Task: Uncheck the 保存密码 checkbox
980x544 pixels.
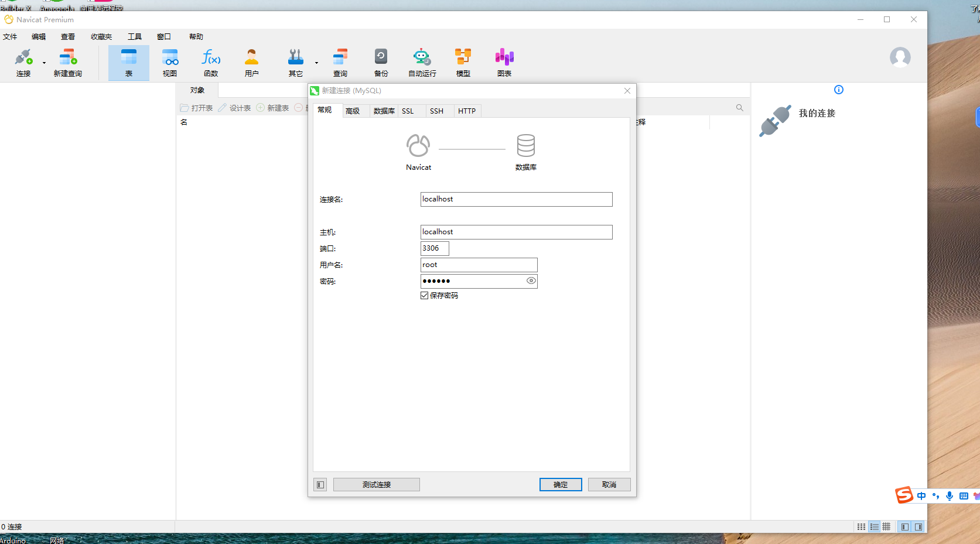Action: point(425,296)
